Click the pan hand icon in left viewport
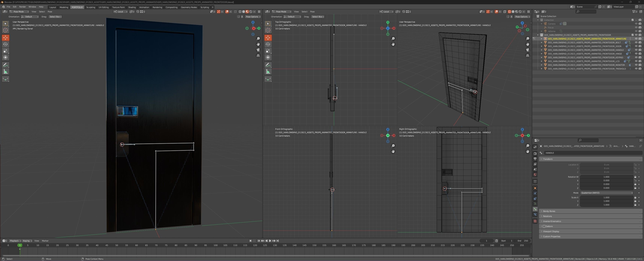644x261 pixels. click(x=258, y=44)
